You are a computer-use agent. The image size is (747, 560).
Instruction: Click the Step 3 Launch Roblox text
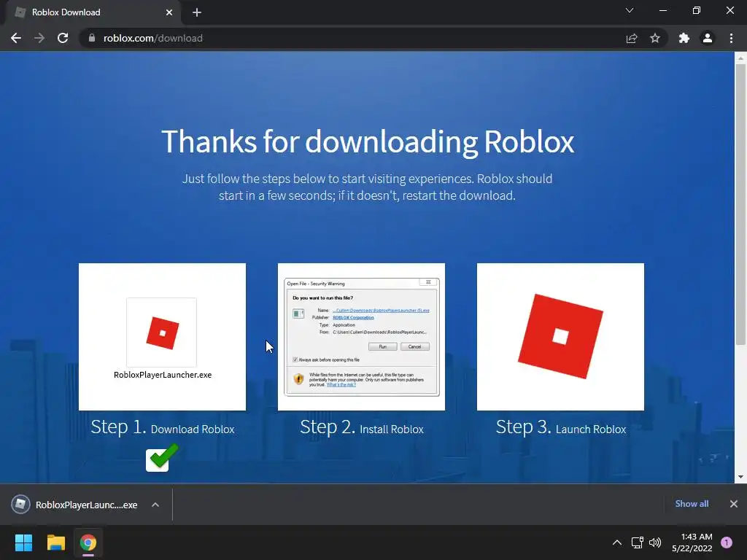561,427
